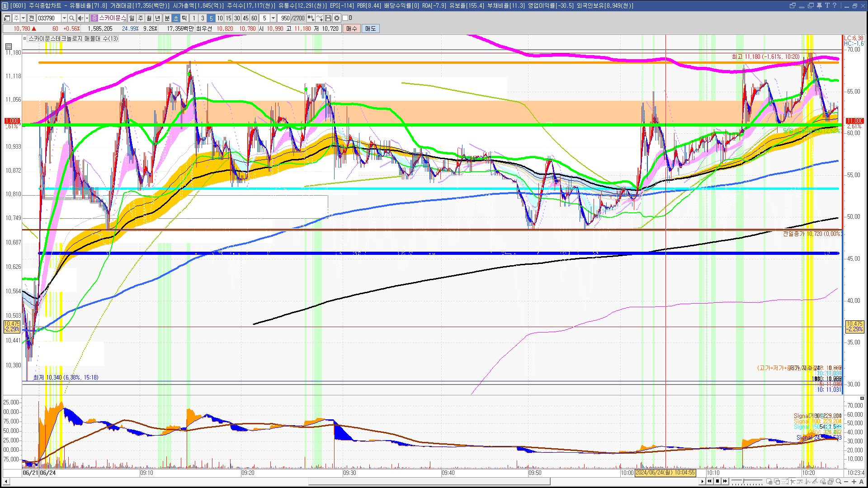Open the interval value 5 dropdown arrow
This screenshot has height=488, width=868.
(273, 18)
